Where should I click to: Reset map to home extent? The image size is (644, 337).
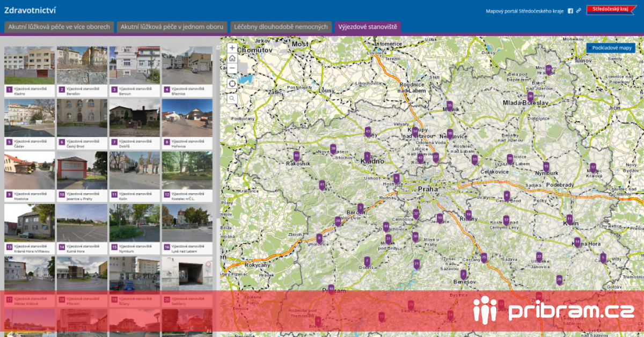[232, 58]
